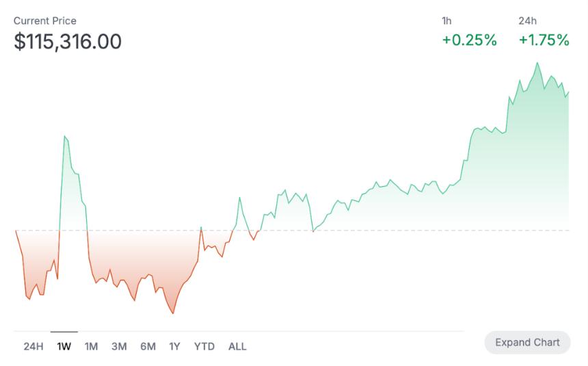Click the Expand Chart button
Screen dimensions: 588x366
527,343
